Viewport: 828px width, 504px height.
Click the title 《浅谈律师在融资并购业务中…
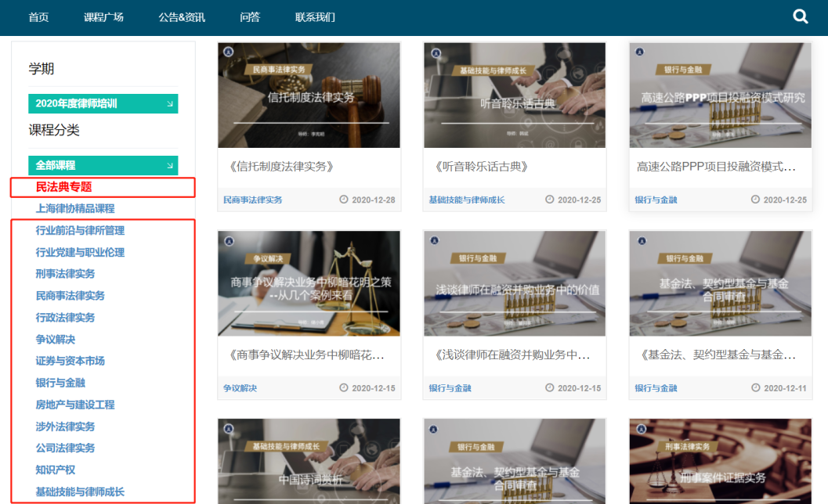pos(511,355)
